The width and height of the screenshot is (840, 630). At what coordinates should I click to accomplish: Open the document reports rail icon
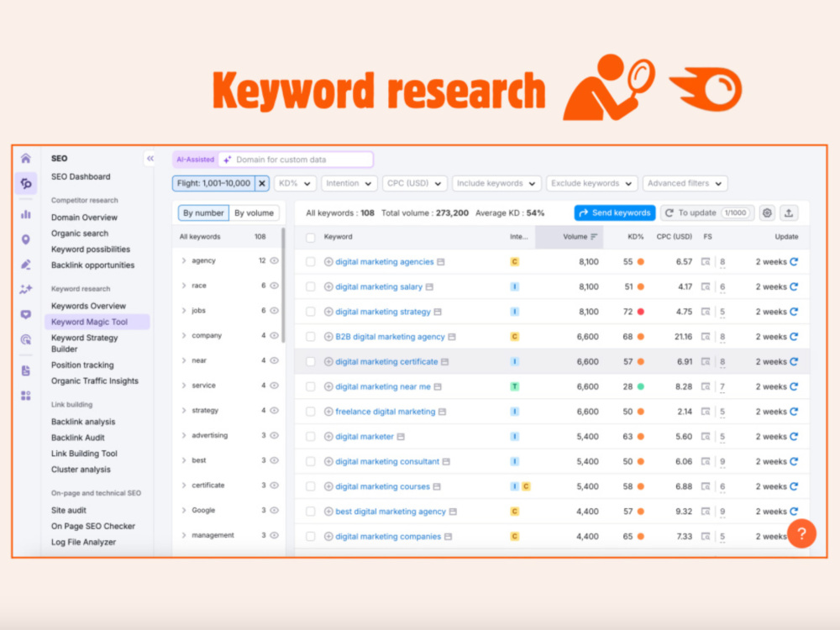click(26, 370)
